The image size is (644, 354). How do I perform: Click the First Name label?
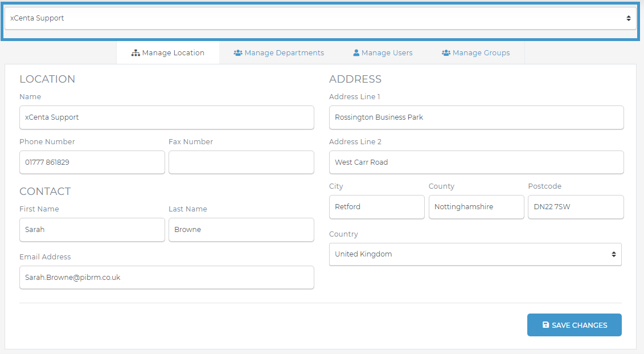click(x=39, y=209)
